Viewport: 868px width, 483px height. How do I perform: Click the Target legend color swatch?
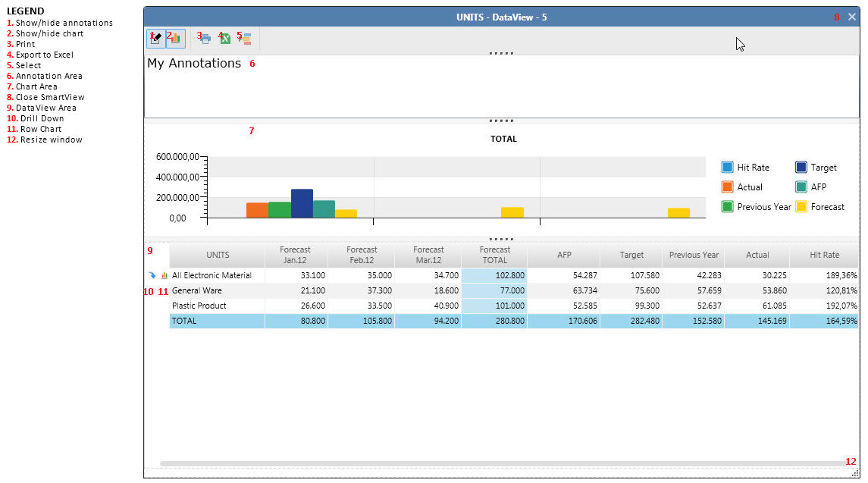click(x=801, y=168)
